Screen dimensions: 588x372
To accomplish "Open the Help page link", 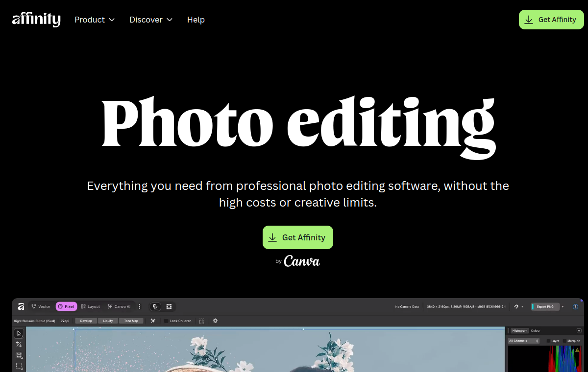I will click(196, 20).
